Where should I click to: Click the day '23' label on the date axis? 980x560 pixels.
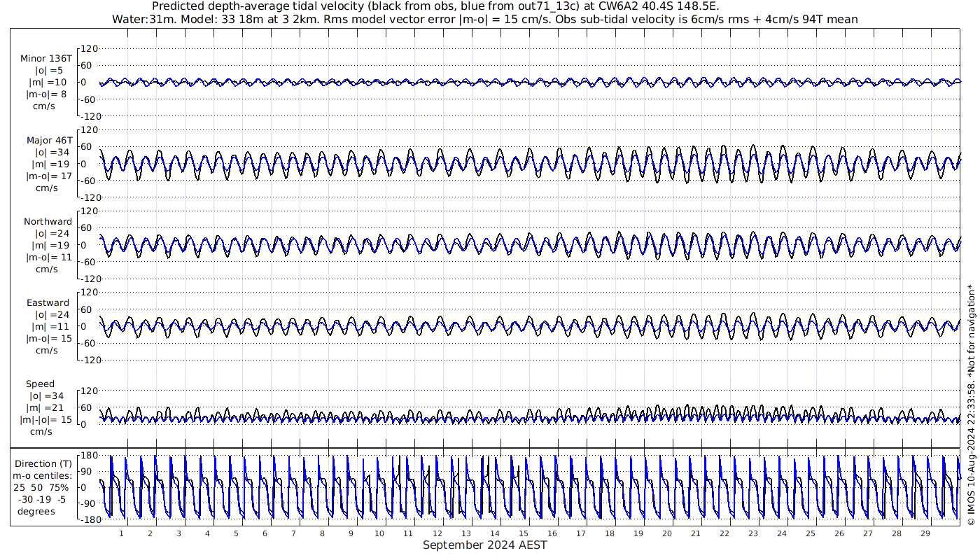pyautogui.click(x=753, y=533)
